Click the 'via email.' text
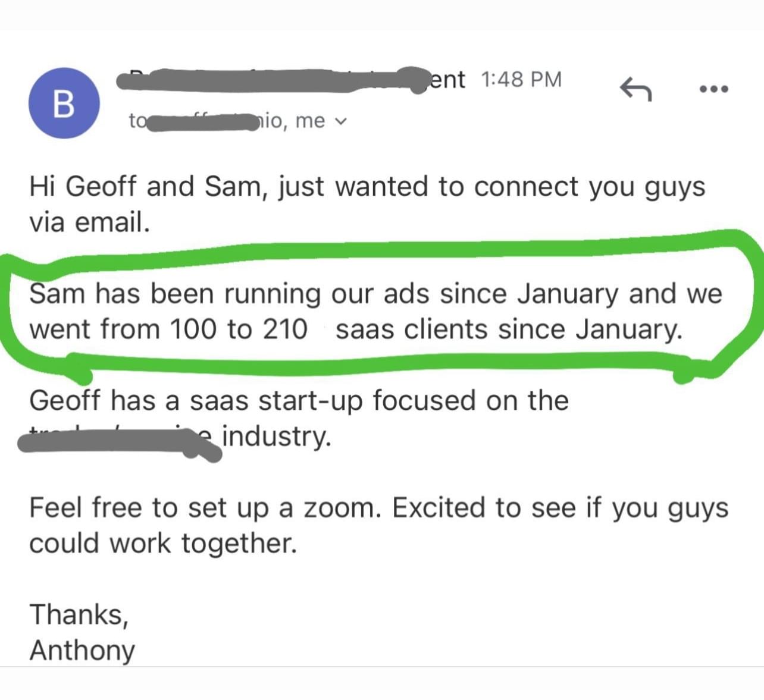Screen dimensions: 764x700 click(89, 222)
